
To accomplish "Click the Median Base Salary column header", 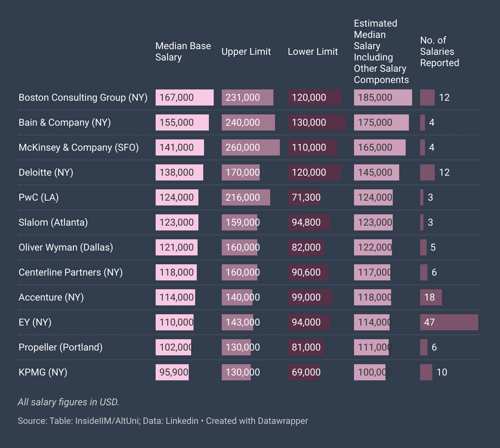I will 183,52.
